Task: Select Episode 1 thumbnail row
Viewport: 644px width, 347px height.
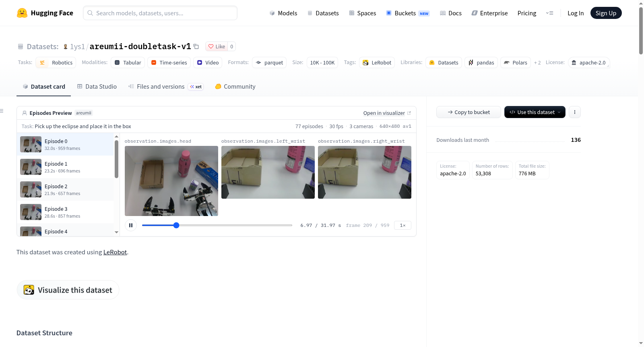Action: pos(66,167)
